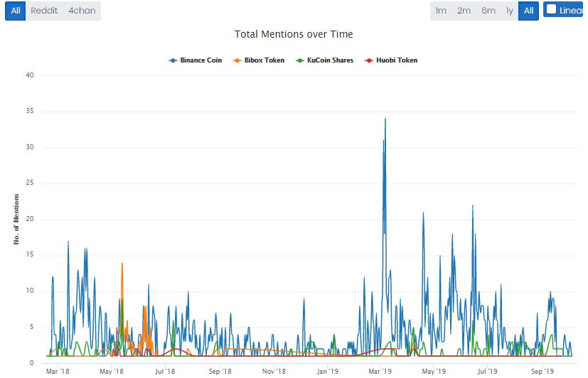This screenshot has width=588, height=378.
Task: Set time range to 1y
Action: click(x=509, y=11)
